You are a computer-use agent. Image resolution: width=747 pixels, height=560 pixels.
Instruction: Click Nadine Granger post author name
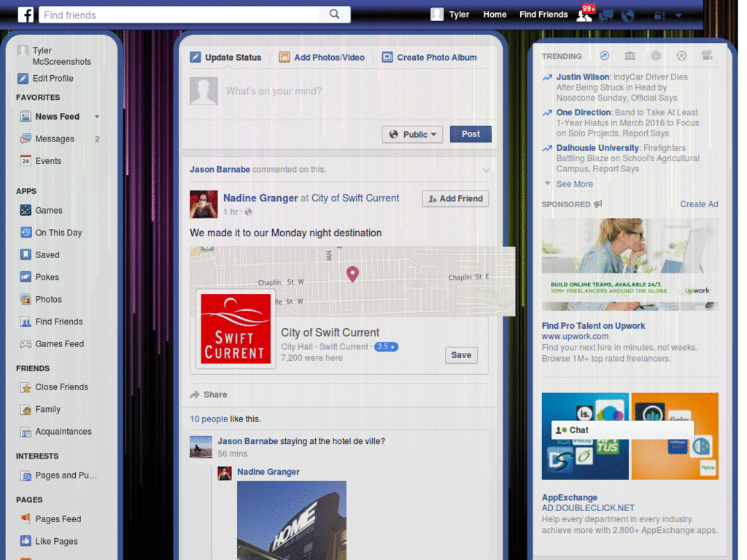pos(260,198)
